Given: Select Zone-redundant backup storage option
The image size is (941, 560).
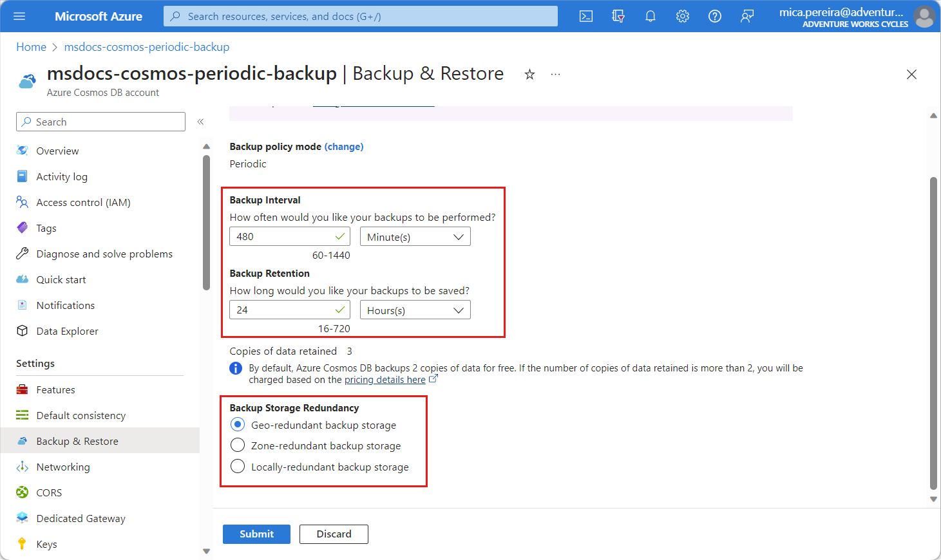Looking at the screenshot, I should 238,445.
